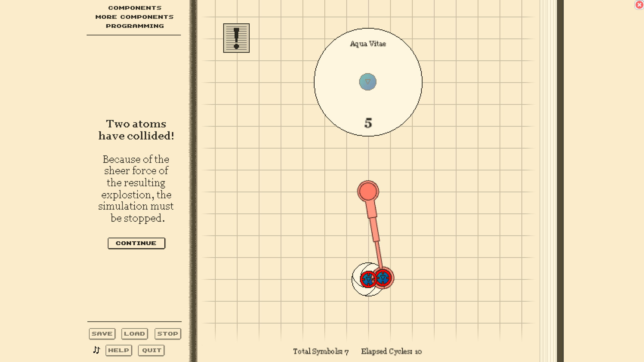The image size is (644, 362).
Task: Click the red manipulator arm base
Action: tap(368, 191)
